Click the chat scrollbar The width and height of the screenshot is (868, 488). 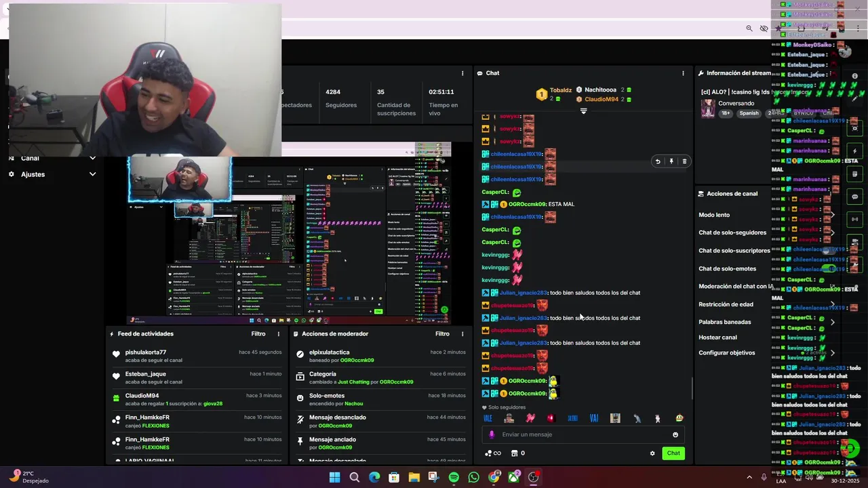[692, 388]
